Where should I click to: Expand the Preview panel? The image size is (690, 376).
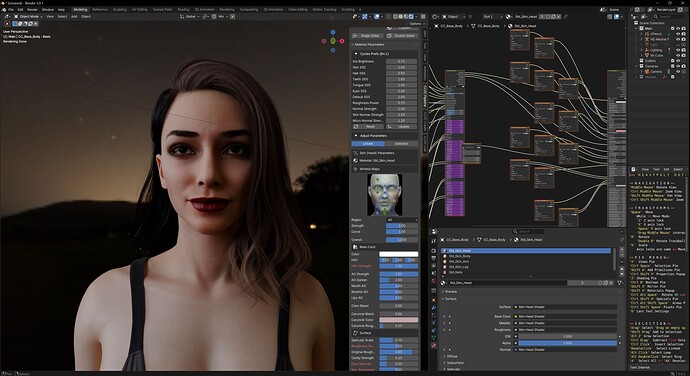451,291
